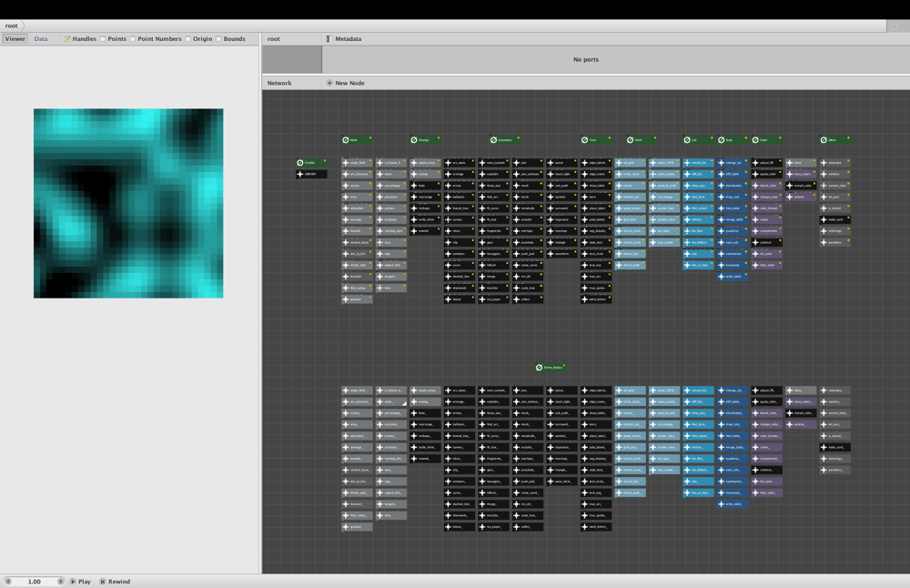Click the frame number field 1.00

point(35,581)
